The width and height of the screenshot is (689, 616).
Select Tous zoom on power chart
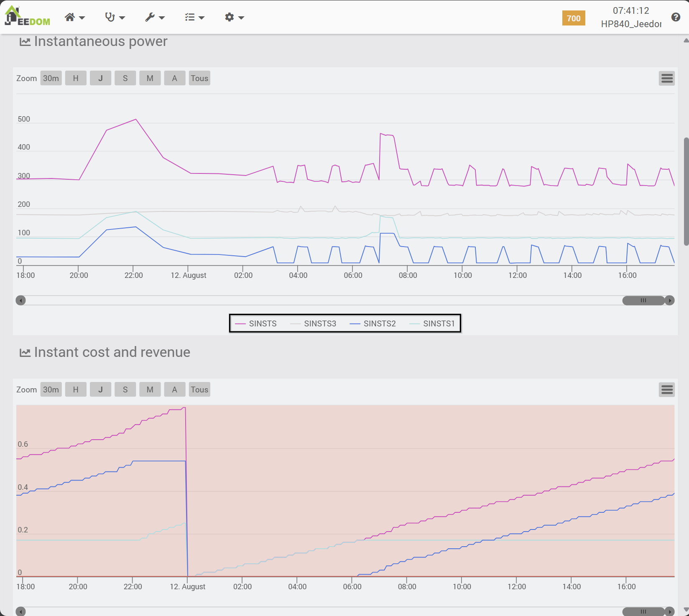tap(199, 78)
